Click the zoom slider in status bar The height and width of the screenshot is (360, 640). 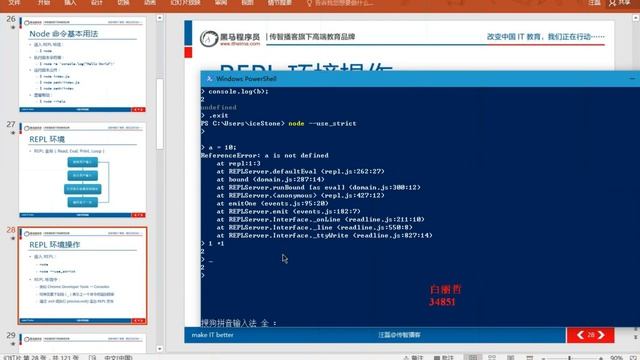(571, 358)
